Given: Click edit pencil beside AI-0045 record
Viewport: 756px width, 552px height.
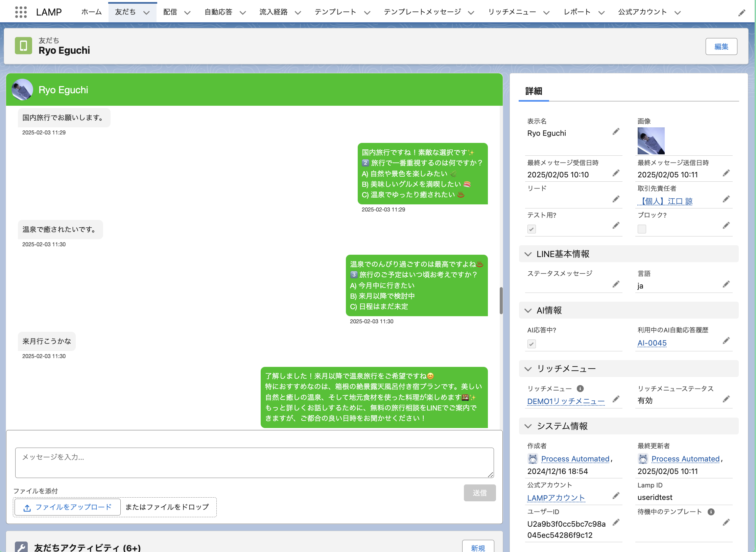Looking at the screenshot, I should [726, 341].
